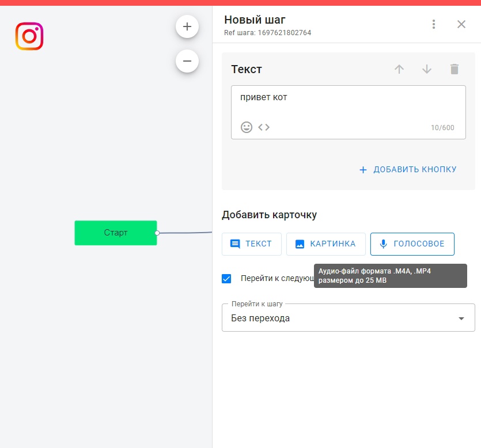The width and height of the screenshot is (481, 448).
Task: Open the three-dot step options menu
Action: 434,24
